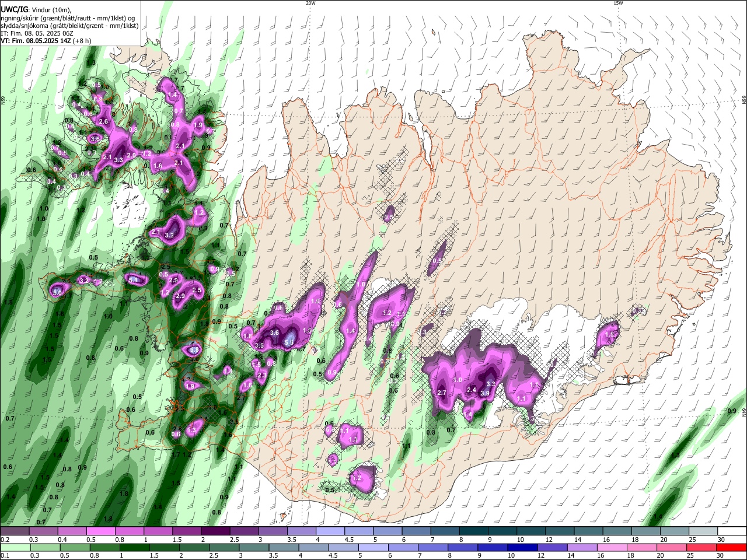Click the 5.8 precipitation value on the map
The height and width of the screenshot is (560, 747).
pos(195,350)
